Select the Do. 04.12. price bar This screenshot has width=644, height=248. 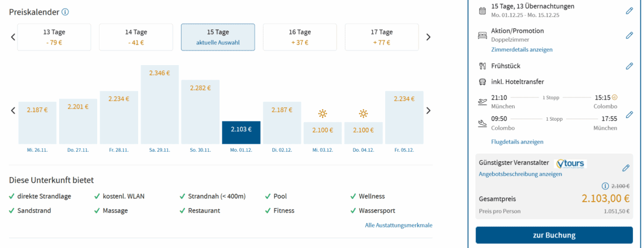[x=364, y=133]
